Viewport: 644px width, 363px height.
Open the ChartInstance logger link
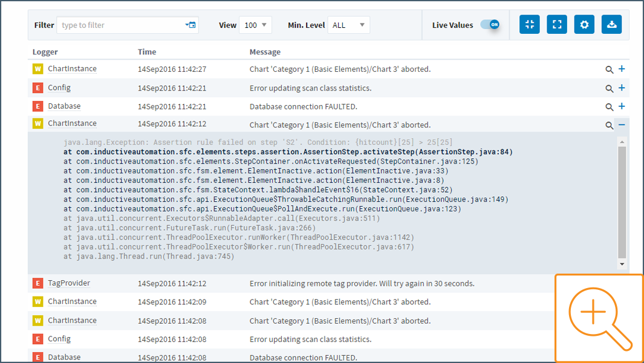pos(72,69)
